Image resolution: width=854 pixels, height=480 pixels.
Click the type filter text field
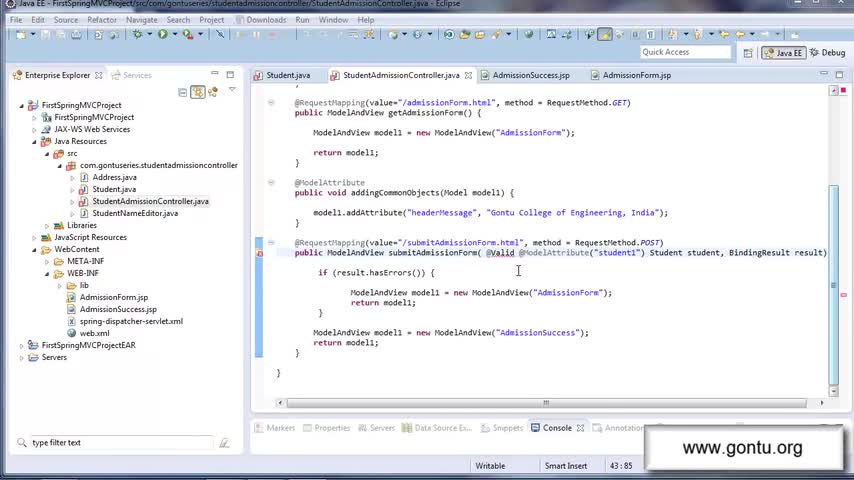pos(121,442)
